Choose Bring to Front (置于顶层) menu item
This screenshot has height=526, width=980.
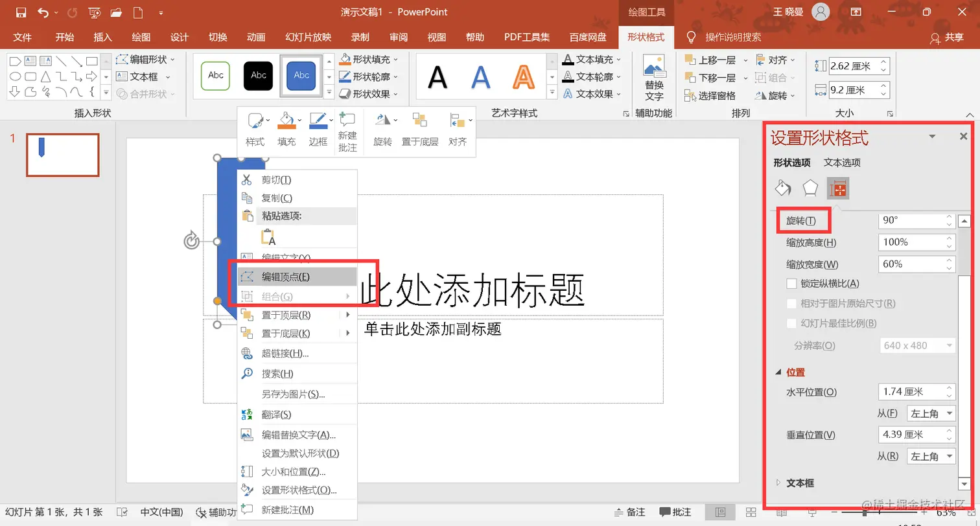[x=297, y=315]
